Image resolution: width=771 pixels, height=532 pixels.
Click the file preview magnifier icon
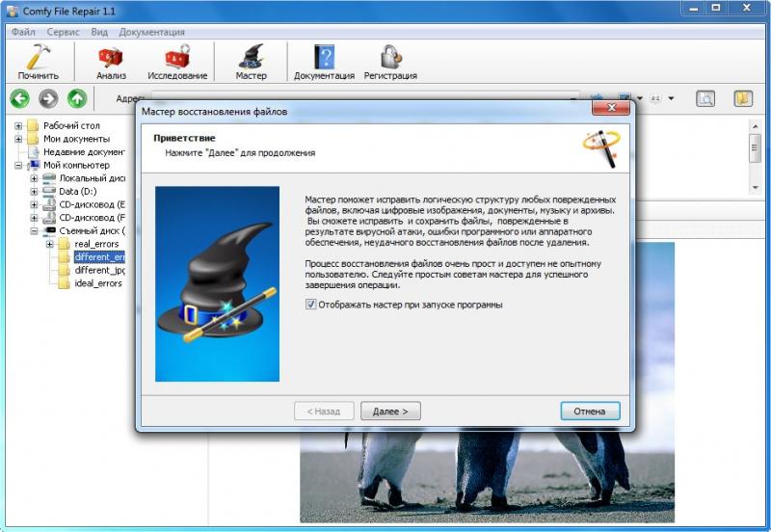click(x=705, y=98)
